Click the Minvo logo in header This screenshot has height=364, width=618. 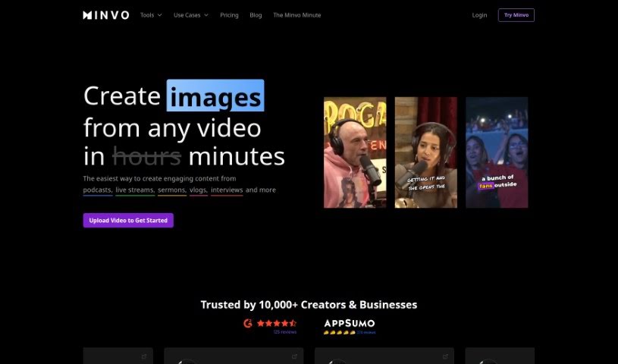(x=106, y=15)
